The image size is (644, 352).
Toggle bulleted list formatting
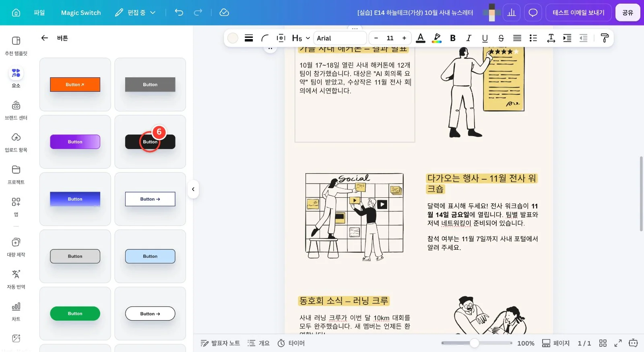coord(533,38)
